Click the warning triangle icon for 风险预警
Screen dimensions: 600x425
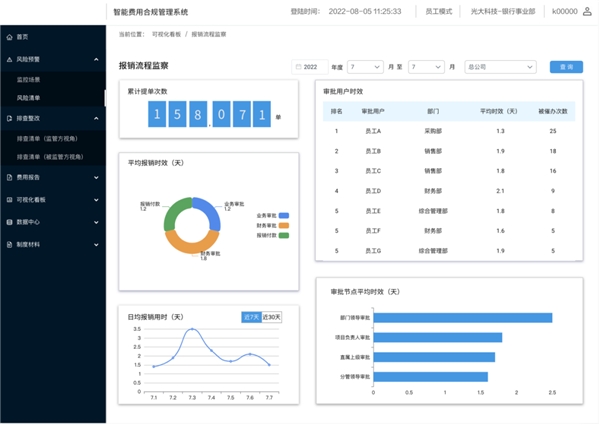pyautogui.click(x=9, y=60)
